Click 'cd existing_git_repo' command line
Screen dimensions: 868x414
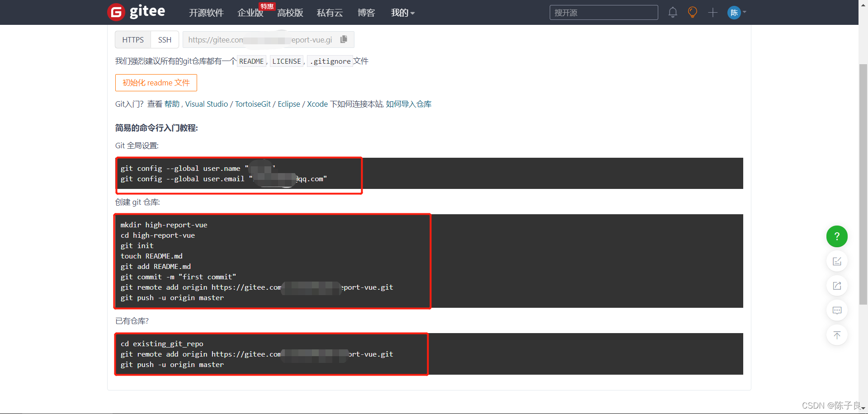tap(162, 343)
